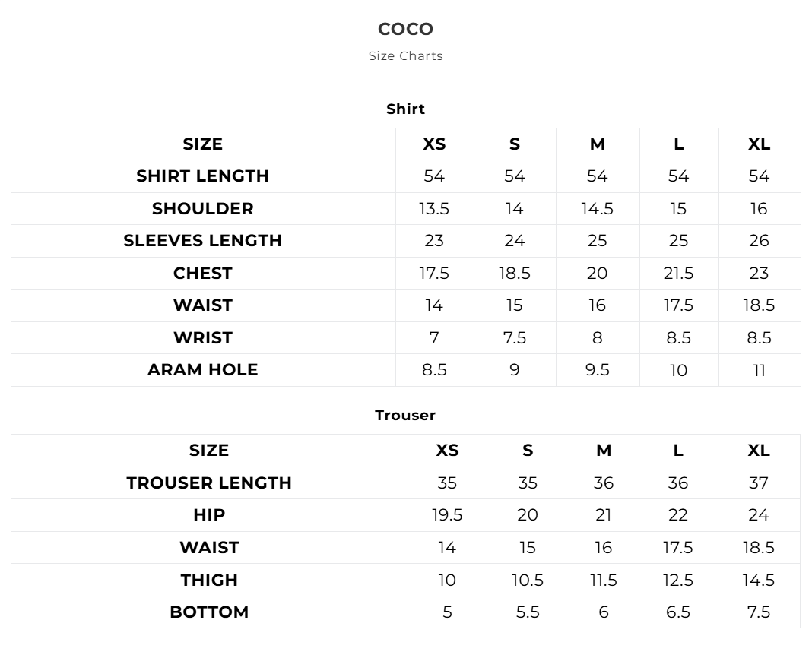Select the M column header in Shirt table
Screen dimensions: 812x655
click(x=598, y=144)
